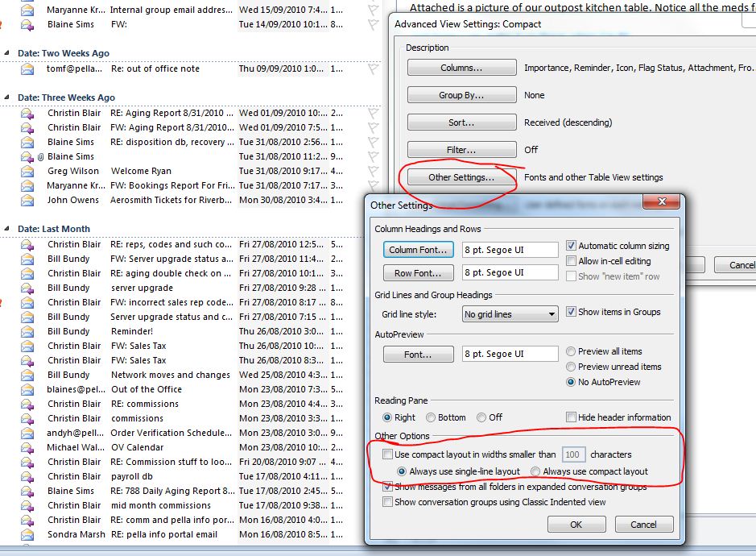The width and height of the screenshot is (756, 556).
Task: Click the 100 characters input field
Action: pos(573,454)
